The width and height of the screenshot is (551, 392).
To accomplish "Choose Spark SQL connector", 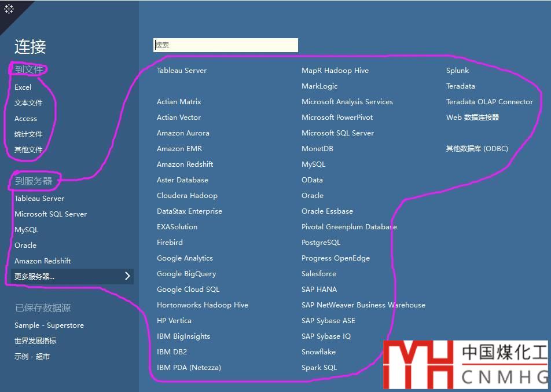I will 319,367.
